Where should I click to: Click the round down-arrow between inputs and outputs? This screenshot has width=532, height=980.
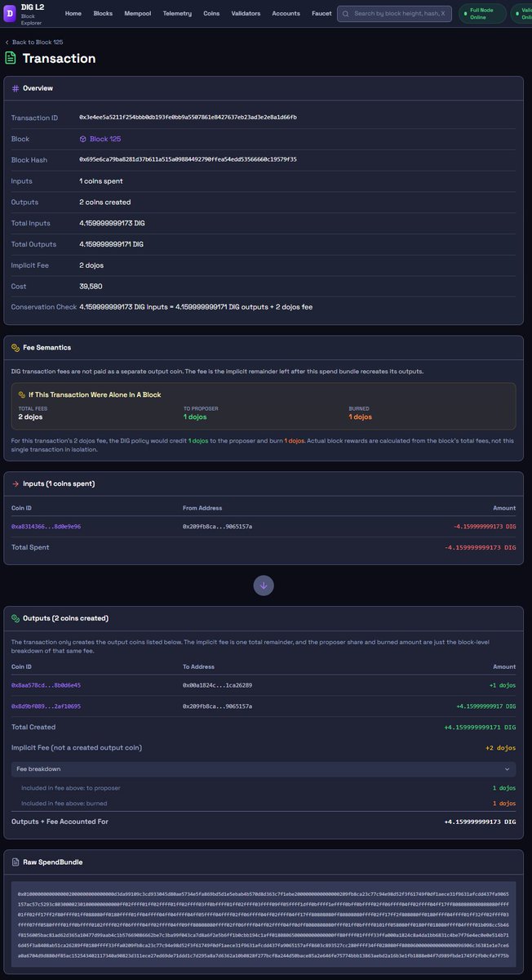264,585
